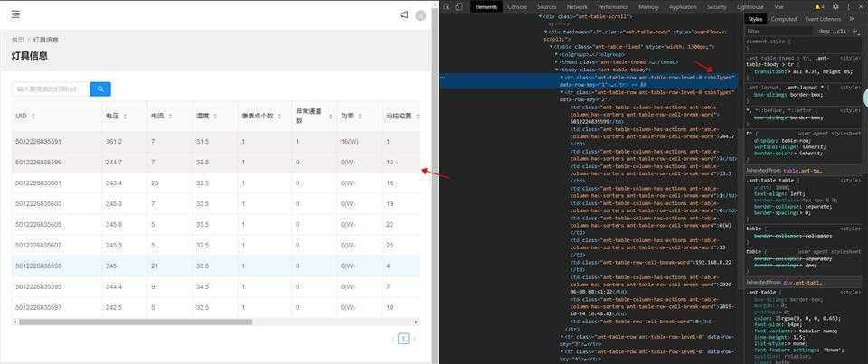Click page 1 pagination button
868x364 pixels.
[403, 339]
